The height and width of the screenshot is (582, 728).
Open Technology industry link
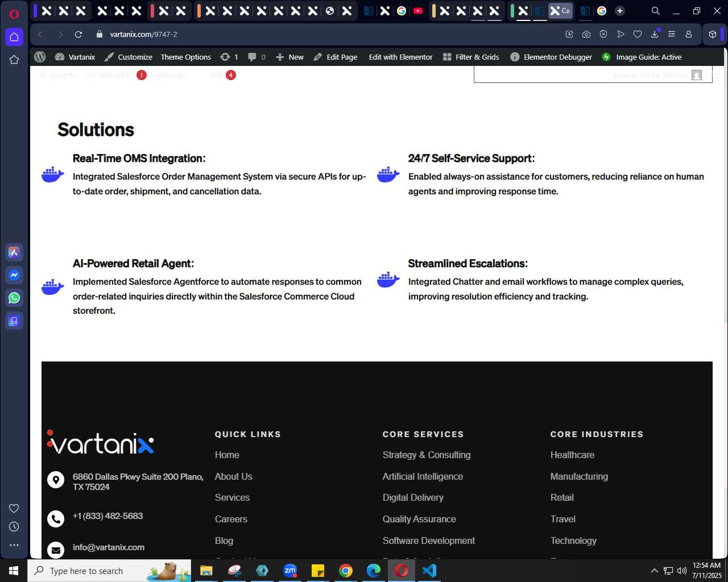click(573, 541)
